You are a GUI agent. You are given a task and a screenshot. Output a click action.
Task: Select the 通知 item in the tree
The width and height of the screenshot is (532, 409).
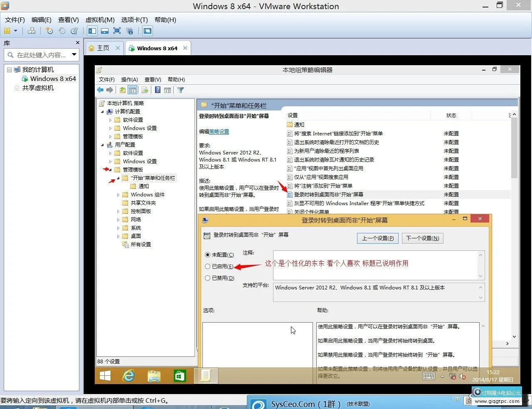click(x=143, y=186)
